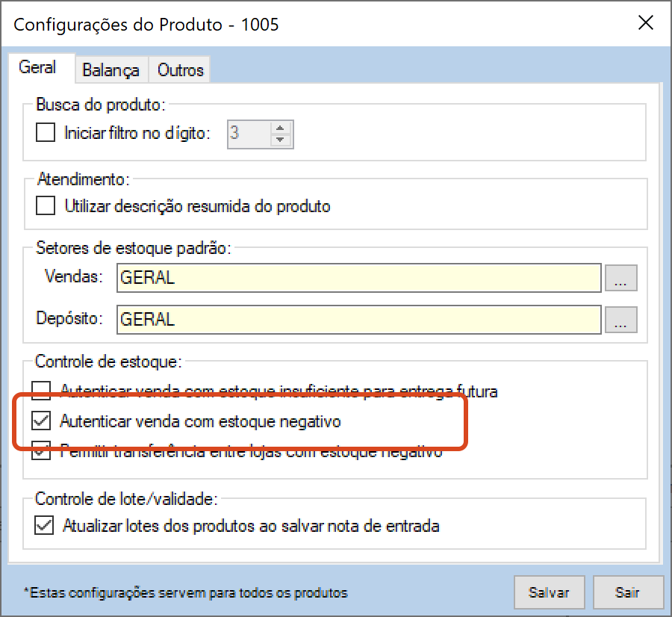
Task: Uncheck 'Atualizar lotes dos produtos' option
Action: coord(45,526)
